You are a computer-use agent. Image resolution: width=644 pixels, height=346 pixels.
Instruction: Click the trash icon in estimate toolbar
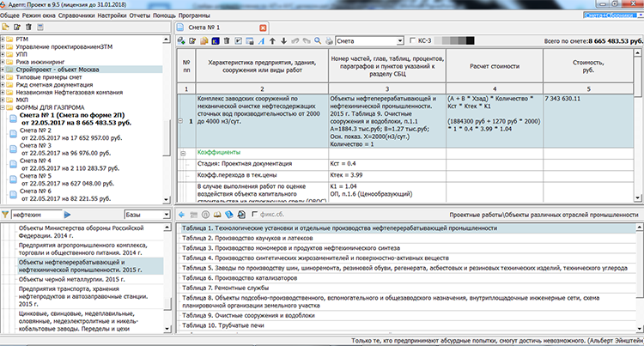227,40
